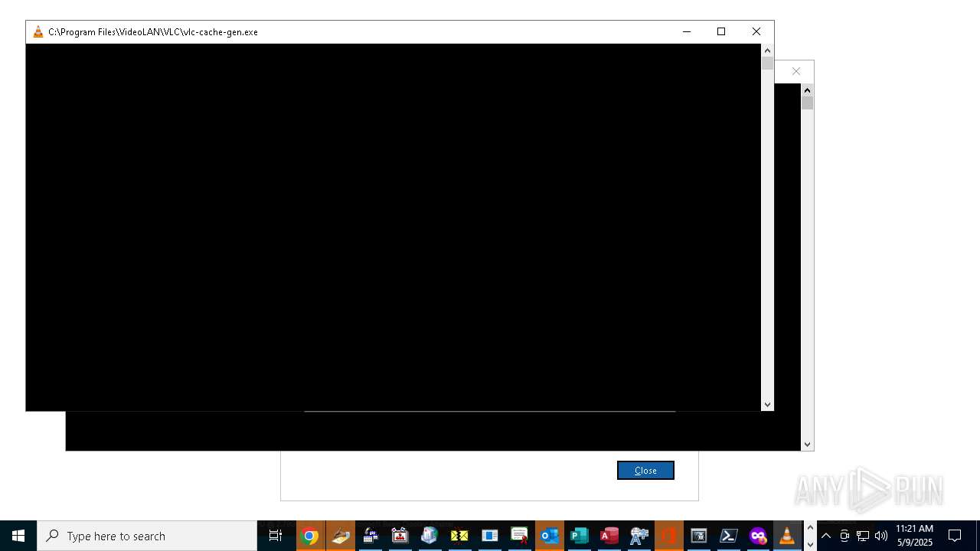Click the purple mask taskbar icon
Viewport: 980px width, 551px height.
click(758, 536)
